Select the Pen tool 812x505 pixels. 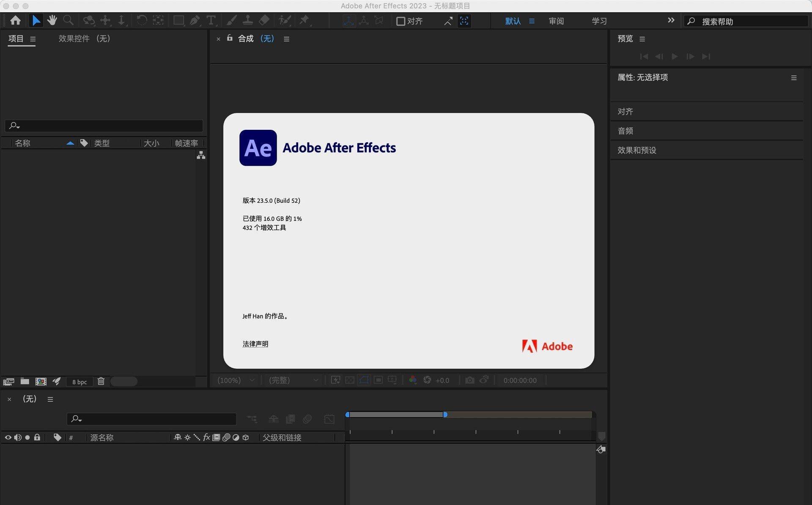(x=195, y=20)
